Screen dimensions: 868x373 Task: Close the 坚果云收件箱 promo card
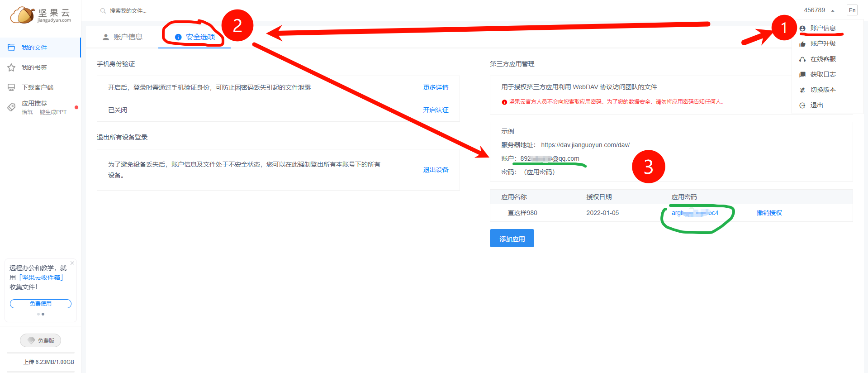[72, 263]
